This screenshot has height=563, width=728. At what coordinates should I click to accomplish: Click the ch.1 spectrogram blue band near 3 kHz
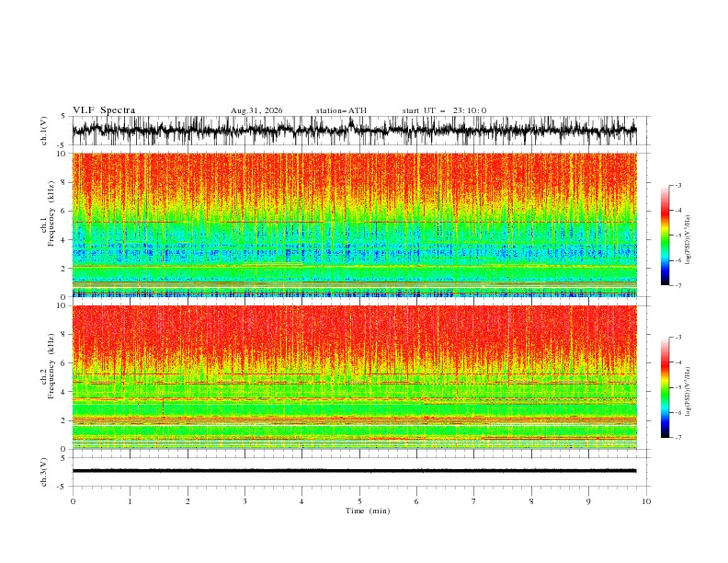click(x=354, y=252)
